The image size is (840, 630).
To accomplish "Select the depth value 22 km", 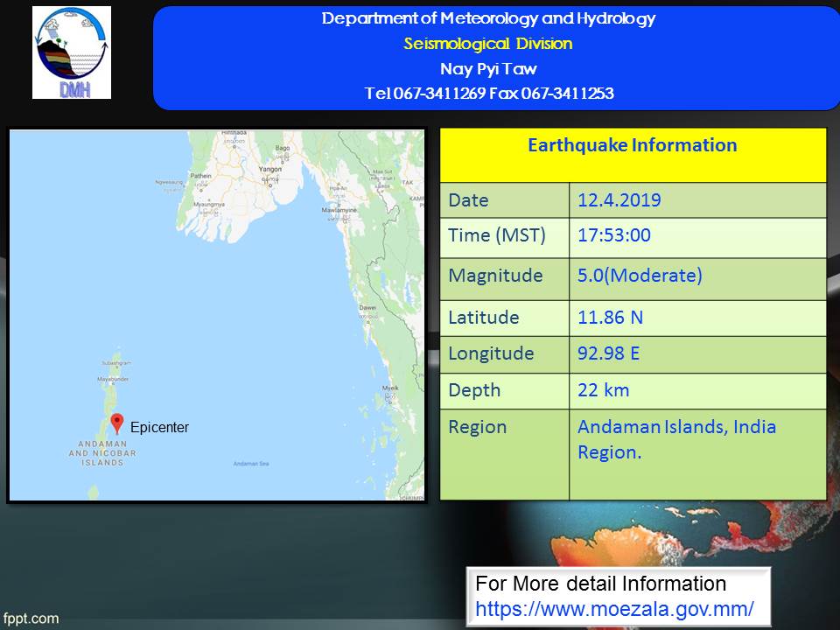I will (603, 390).
